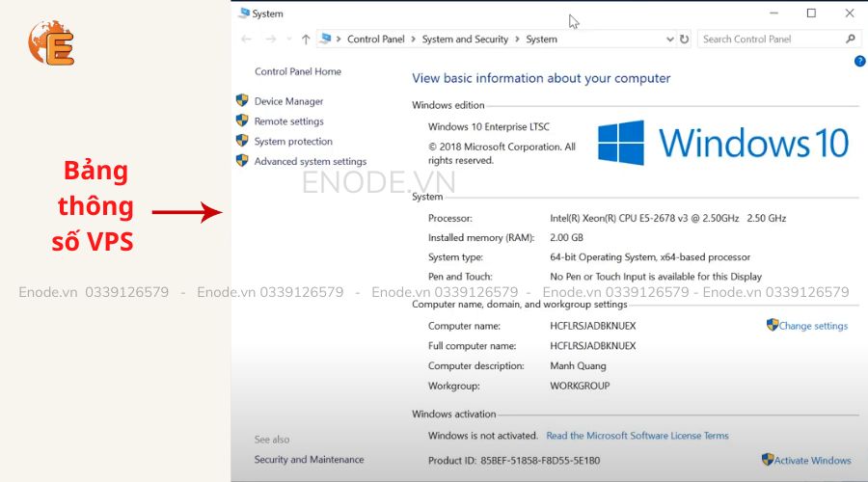Open the recent locations dropdown chevron
Viewport: 868px width, 482px height.
[288, 40]
